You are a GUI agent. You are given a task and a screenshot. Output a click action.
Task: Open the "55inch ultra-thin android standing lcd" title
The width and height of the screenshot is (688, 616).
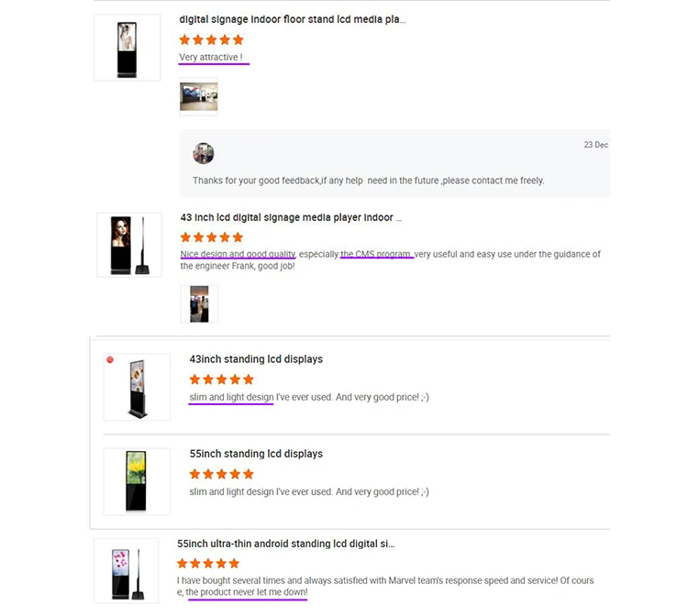[x=285, y=544]
